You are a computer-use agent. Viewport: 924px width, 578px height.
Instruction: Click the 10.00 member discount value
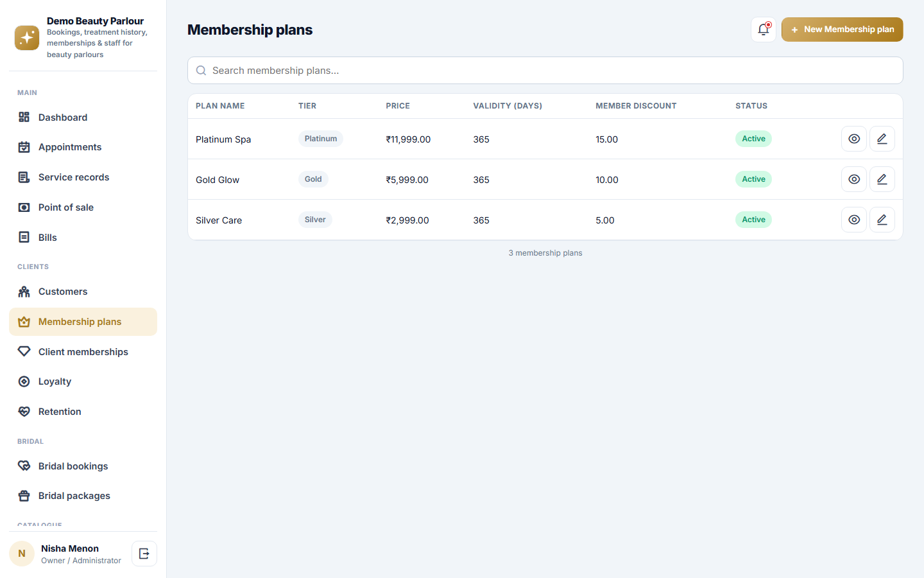[607, 180]
